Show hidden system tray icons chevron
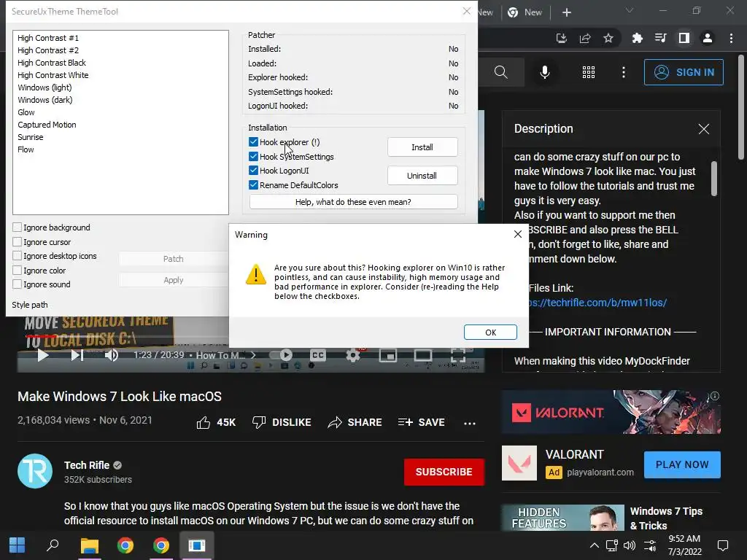The width and height of the screenshot is (747, 560). pyautogui.click(x=594, y=545)
